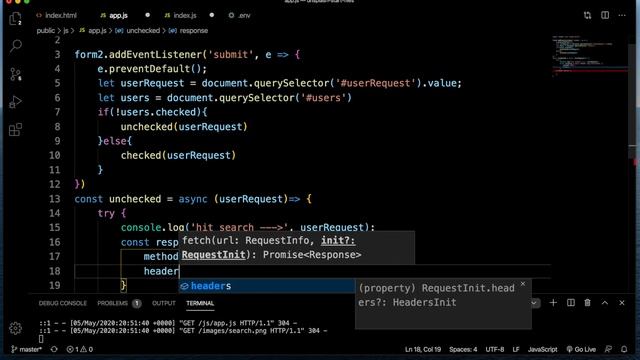Select the 'app.js' breadcrumb segment
640x360 pixels.
coord(93,31)
